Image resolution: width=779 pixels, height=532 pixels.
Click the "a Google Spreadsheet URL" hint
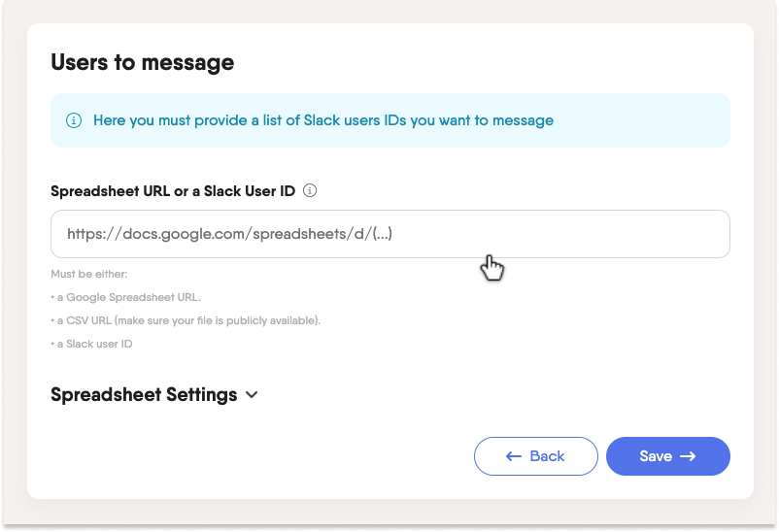pos(126,297)
